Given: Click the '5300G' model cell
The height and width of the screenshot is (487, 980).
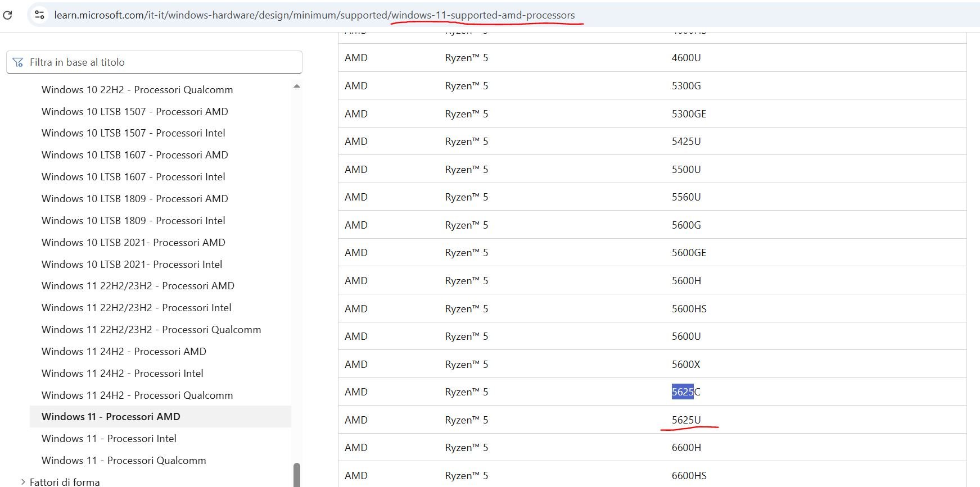Looking at the screenshot, I should coord(686,86).
